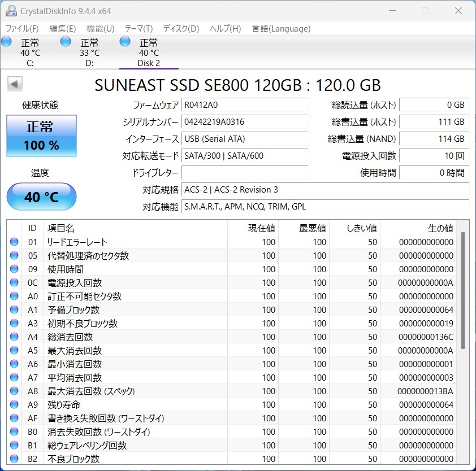Click the 正常 100% health status button
476x471 pixels.
pyautogui.click(x=41, y=136)
